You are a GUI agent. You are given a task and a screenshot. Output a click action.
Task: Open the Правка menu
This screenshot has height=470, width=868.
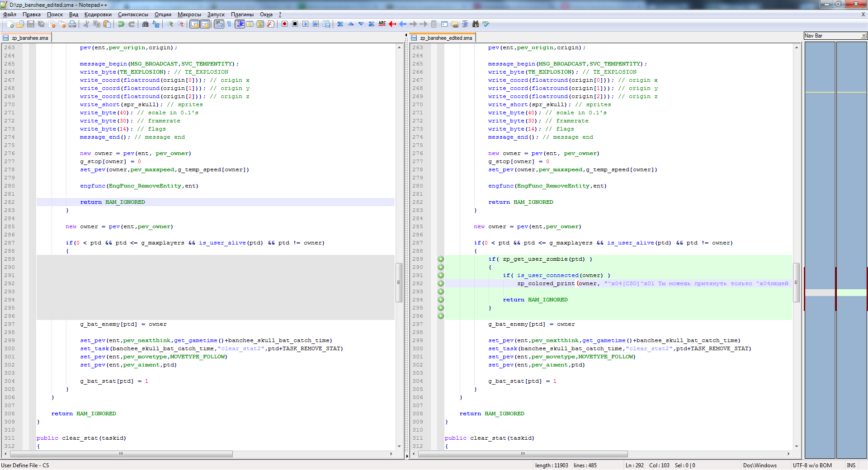tap(32, 14)
